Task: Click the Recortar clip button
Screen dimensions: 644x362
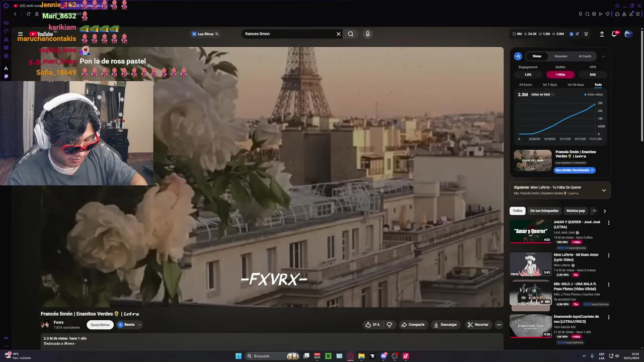Action: [478, 325]
